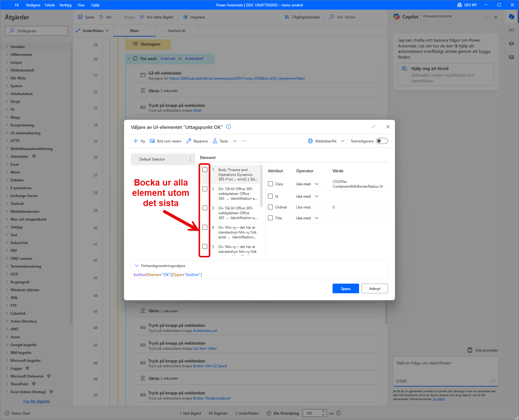
Task: Click the Bild som reserv icon
Action: [152, 141]
